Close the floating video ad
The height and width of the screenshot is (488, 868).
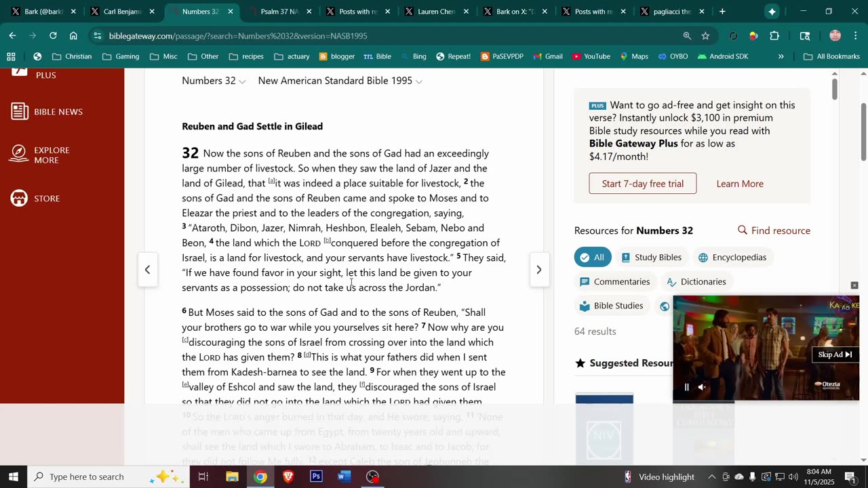(854, 285)
